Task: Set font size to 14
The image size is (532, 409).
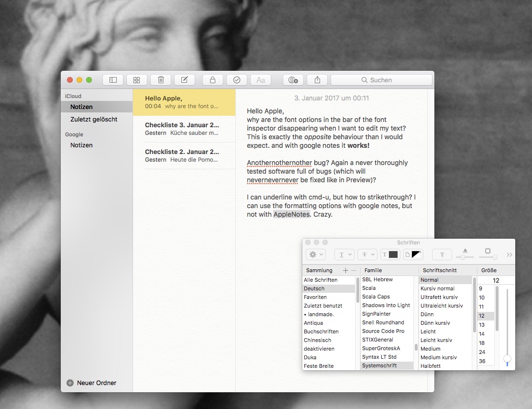Action: [x=486, y=334]
